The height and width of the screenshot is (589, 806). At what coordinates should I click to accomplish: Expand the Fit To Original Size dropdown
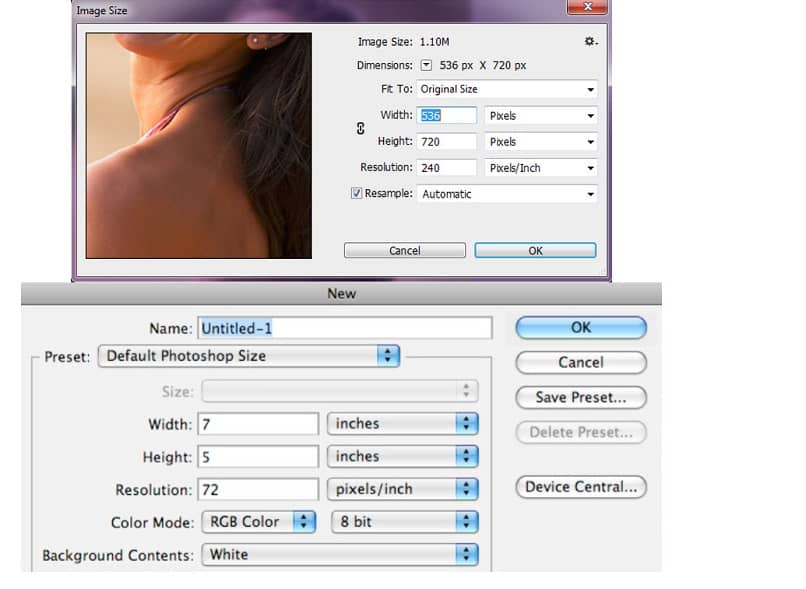507,89
